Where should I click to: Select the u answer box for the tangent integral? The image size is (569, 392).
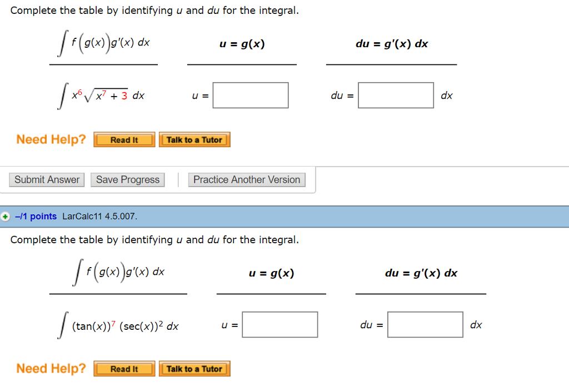pos(279,324)
